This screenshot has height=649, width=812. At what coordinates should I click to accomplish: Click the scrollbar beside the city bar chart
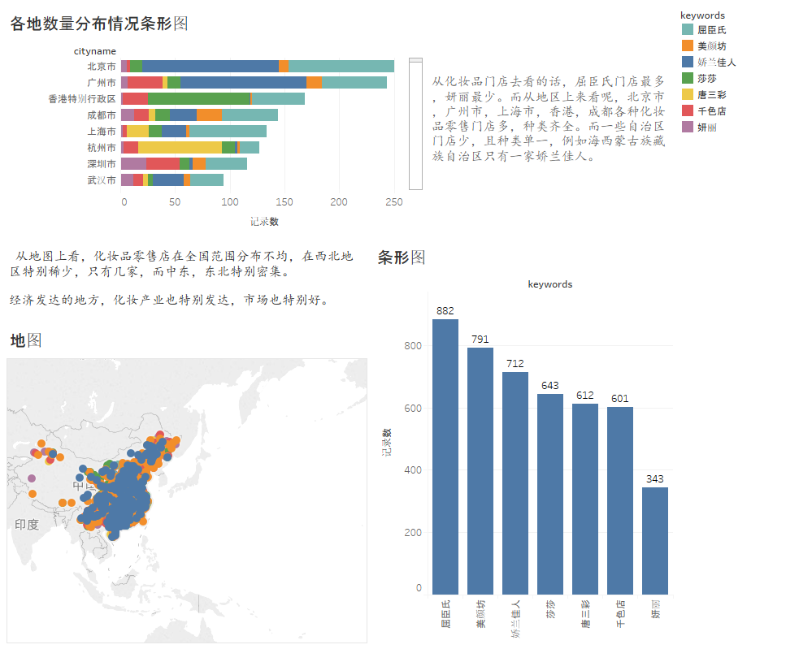415,123
